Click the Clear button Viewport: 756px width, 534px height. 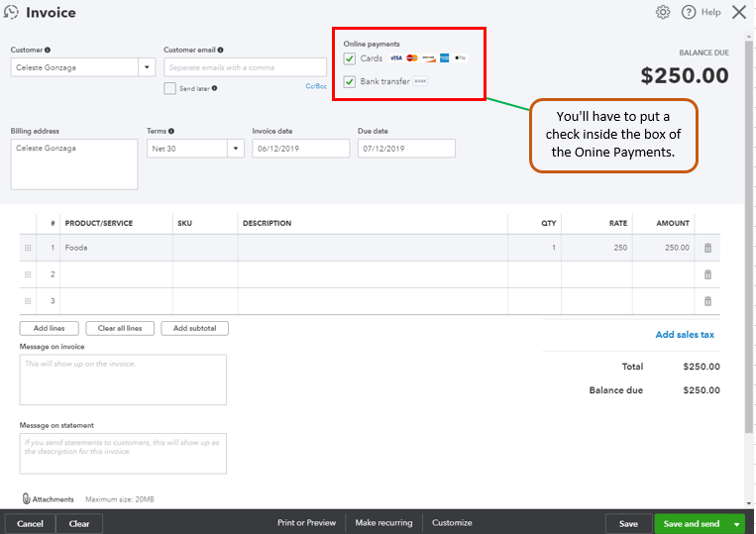click(x=79, y=524)
